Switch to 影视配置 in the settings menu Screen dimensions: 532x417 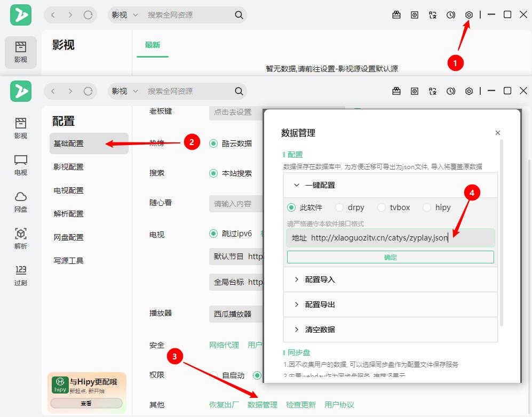(69, 167)
